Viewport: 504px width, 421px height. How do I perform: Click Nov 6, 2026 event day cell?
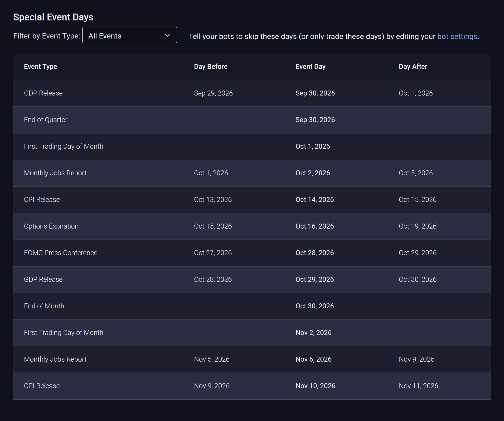(313, 359)
